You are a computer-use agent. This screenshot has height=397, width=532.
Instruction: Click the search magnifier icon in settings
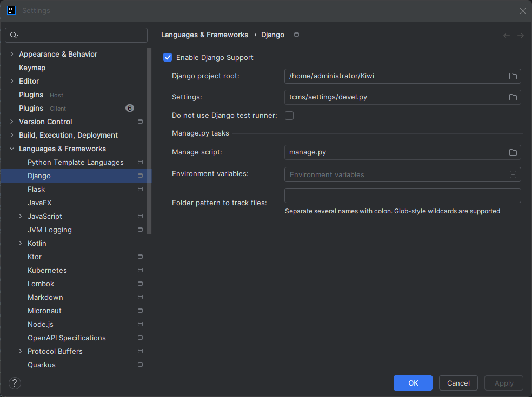14,35
